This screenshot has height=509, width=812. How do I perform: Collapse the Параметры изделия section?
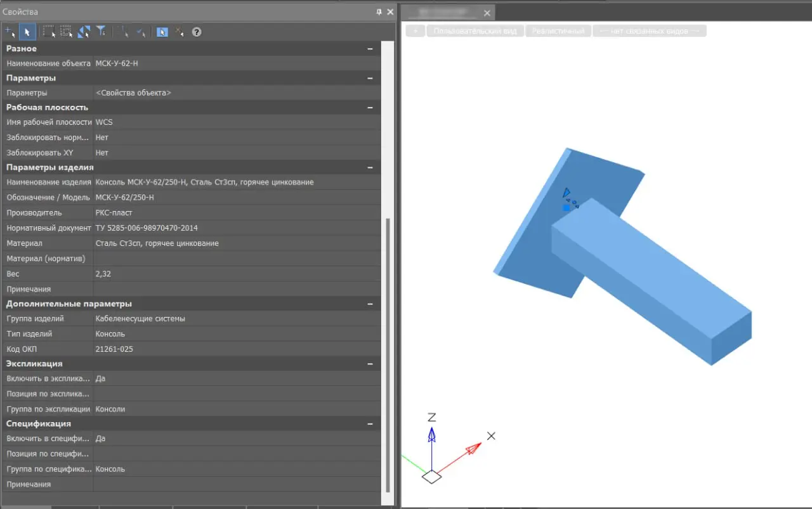370,167
